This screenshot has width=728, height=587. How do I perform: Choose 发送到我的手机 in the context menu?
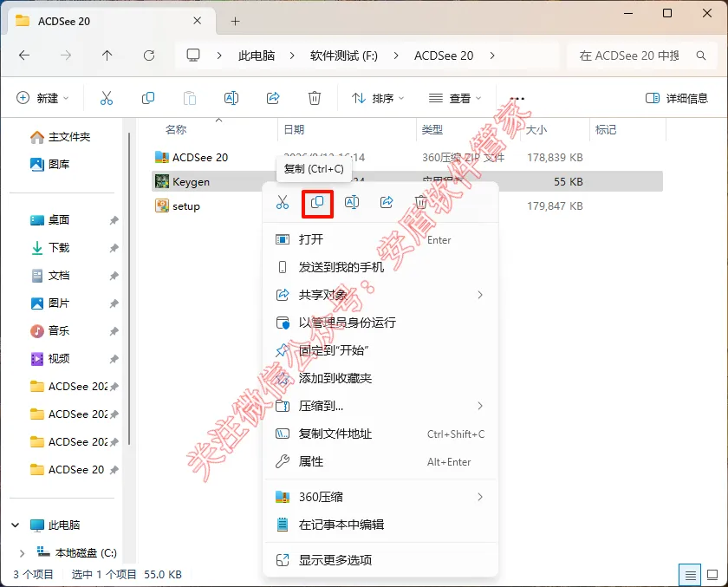(380, 267)
